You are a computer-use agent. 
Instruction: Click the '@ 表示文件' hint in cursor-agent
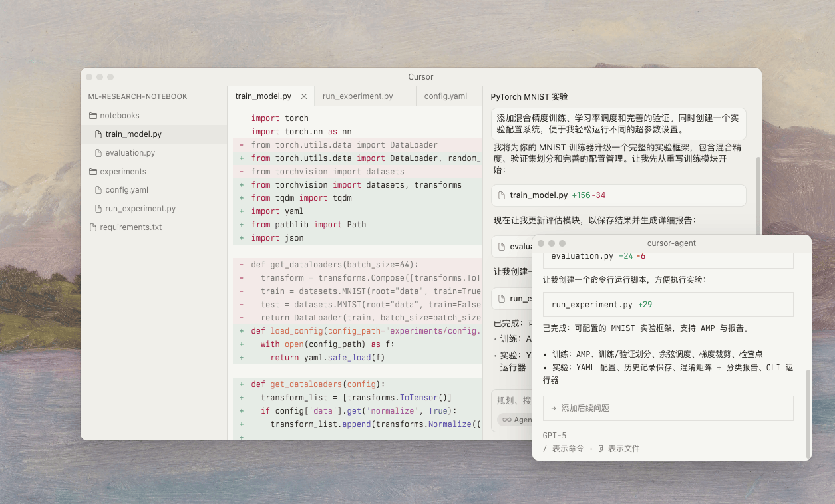click(619, 449)
